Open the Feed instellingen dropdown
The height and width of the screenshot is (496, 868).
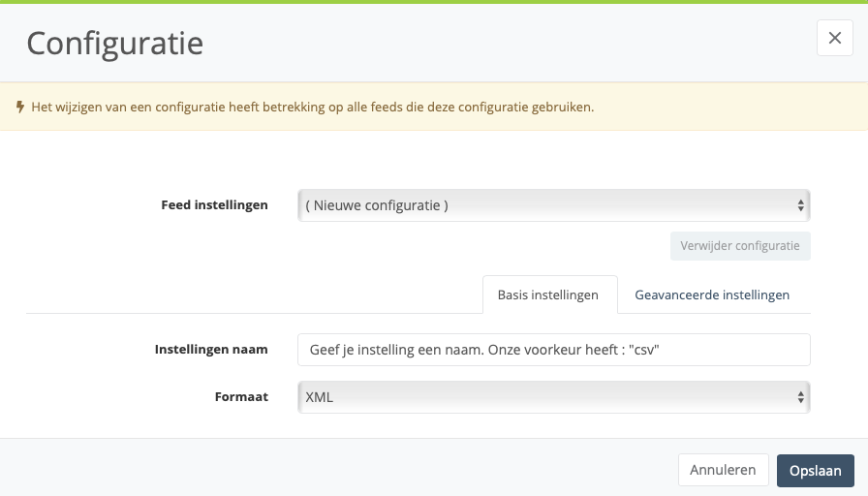coord(553,205)
